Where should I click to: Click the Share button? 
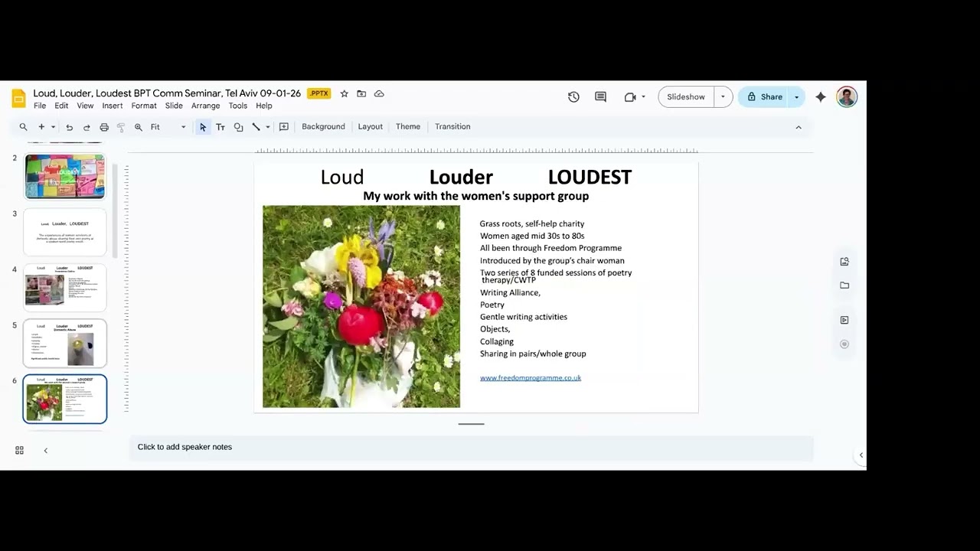pyautogui.click(x=764, y=97)
